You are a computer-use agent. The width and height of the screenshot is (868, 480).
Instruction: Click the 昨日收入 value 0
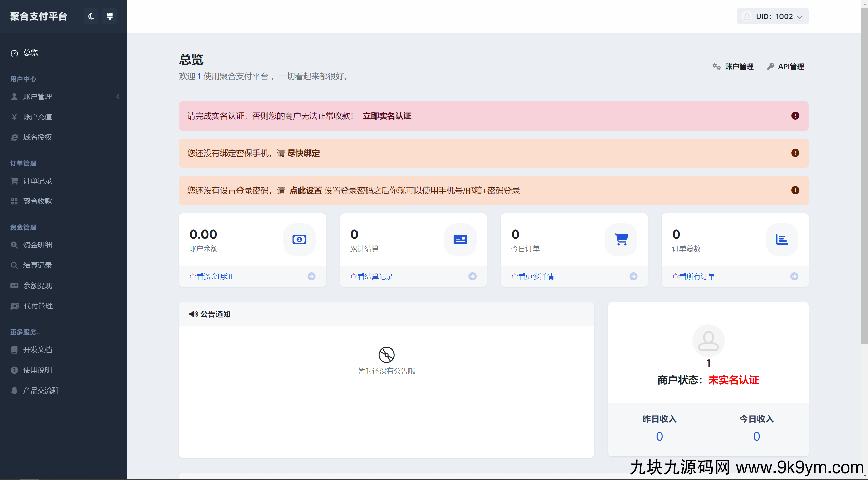coord(659,436)
